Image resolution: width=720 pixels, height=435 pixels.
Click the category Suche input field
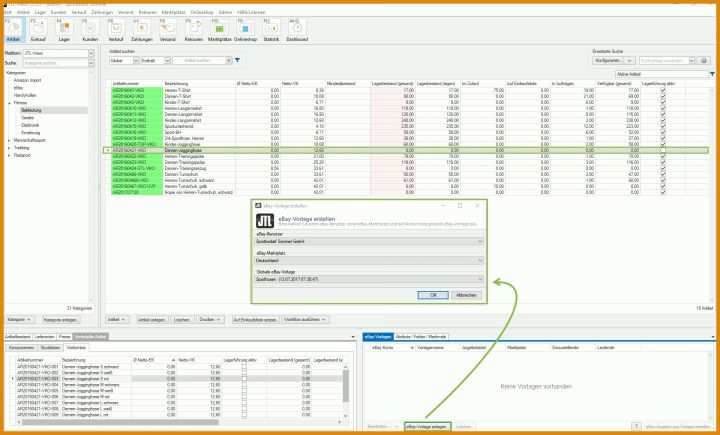55,62
